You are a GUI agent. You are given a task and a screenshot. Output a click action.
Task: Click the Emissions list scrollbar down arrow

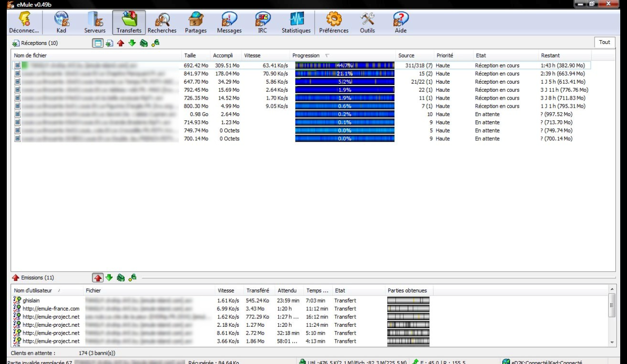pos(612,342)
